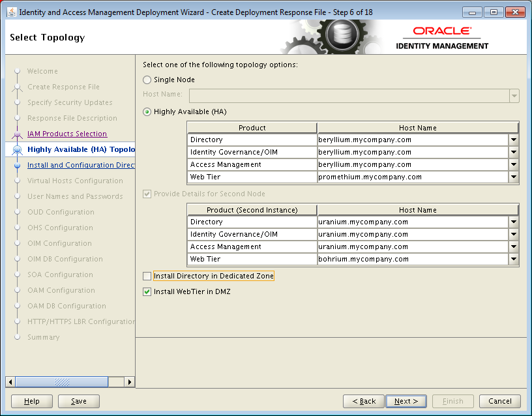Click the Back button

[364, 401]
